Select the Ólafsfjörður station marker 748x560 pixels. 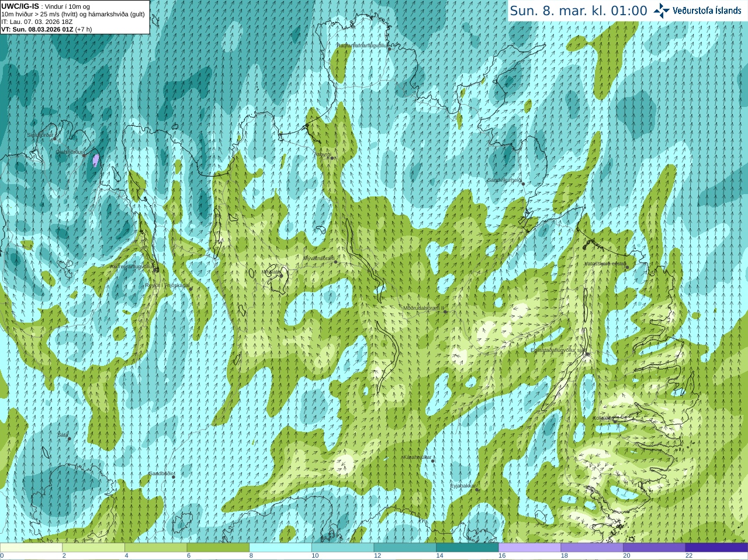tap(84, 155)
